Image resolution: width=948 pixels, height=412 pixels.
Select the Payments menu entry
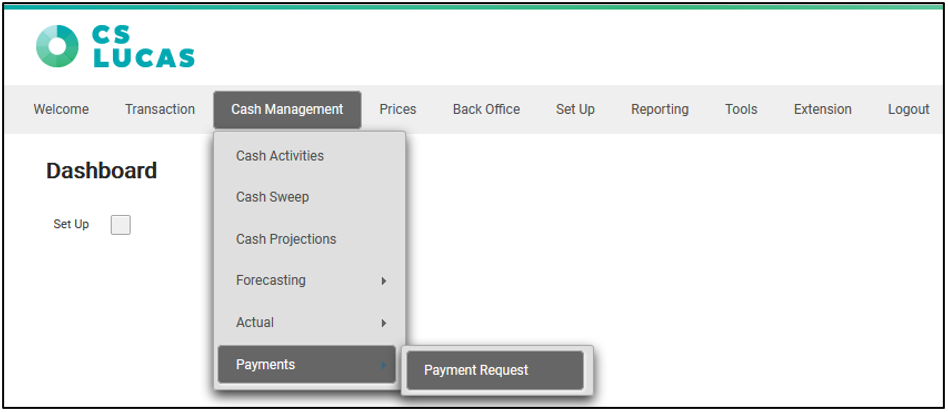click(307, 365)
